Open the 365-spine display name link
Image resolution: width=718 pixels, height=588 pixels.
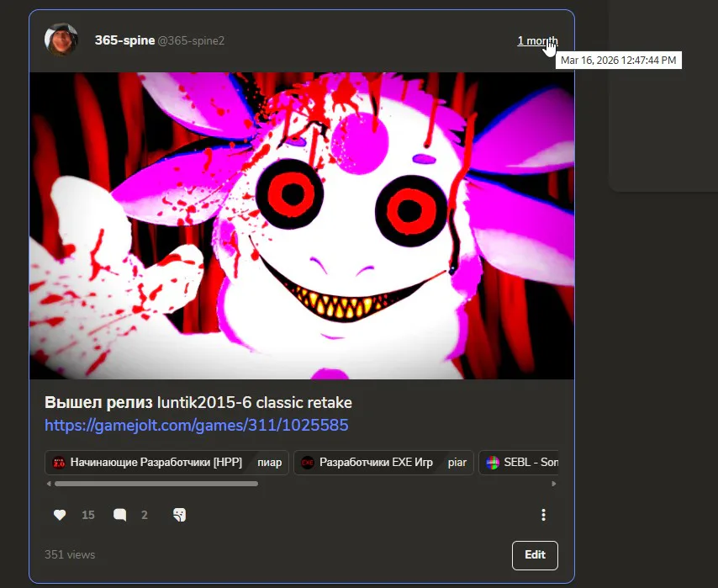(x=124, y=40)
